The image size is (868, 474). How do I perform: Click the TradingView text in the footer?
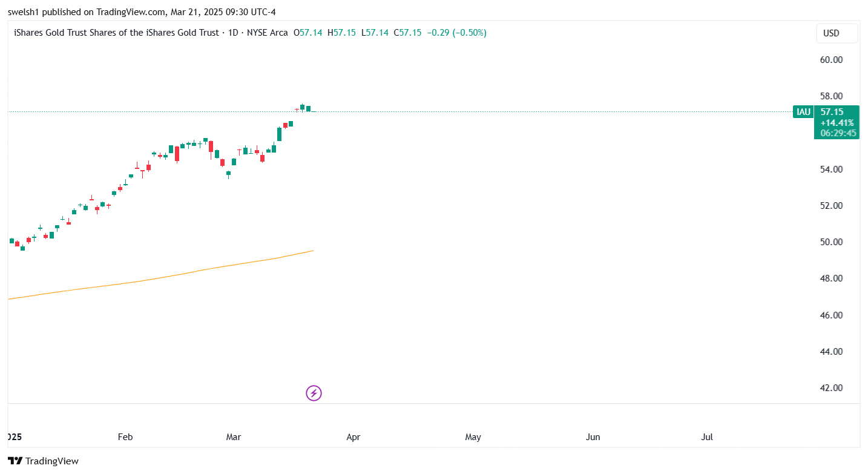click(x=52, y=461)
